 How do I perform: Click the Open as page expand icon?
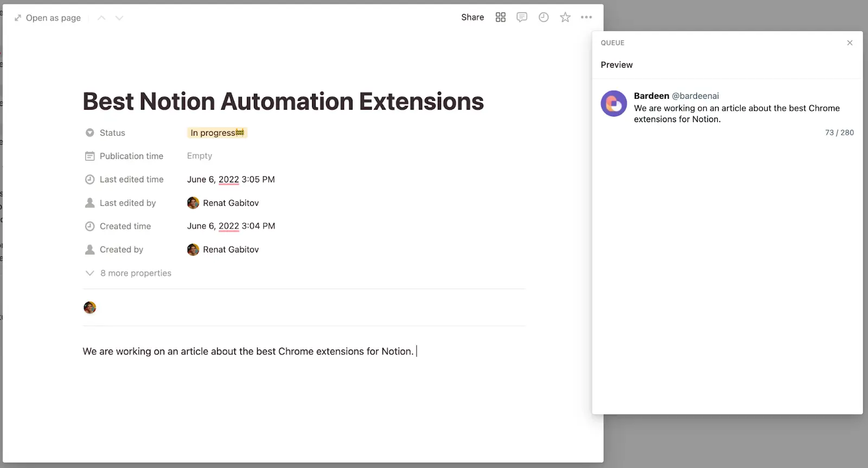[18, 18]
